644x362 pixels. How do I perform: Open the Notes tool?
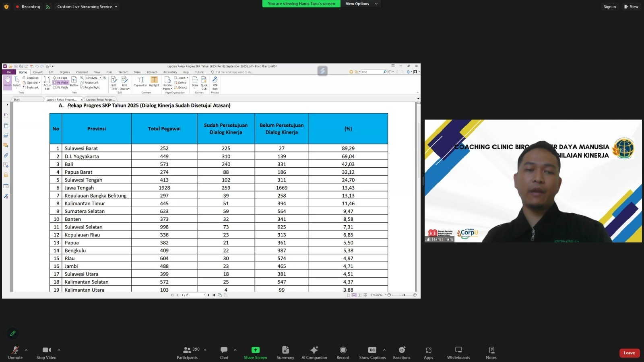pyautogui.click(x=491, y=352)
